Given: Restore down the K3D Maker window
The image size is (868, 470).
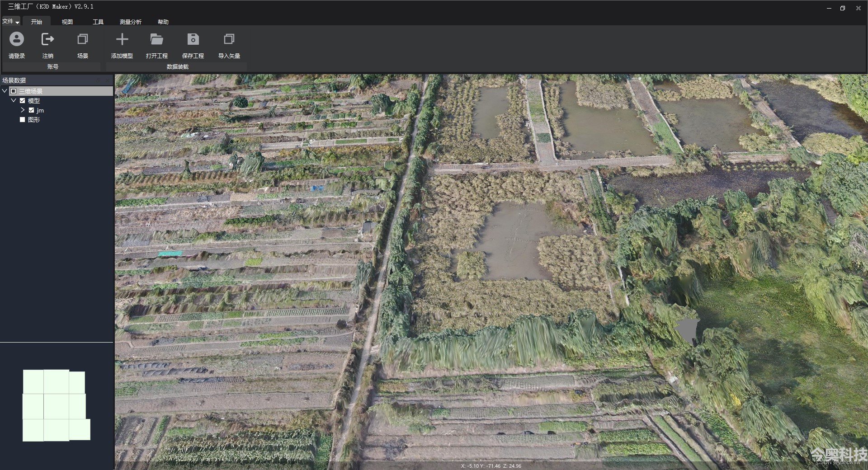Looking at the screenshot, I should (x=843, y=8).
